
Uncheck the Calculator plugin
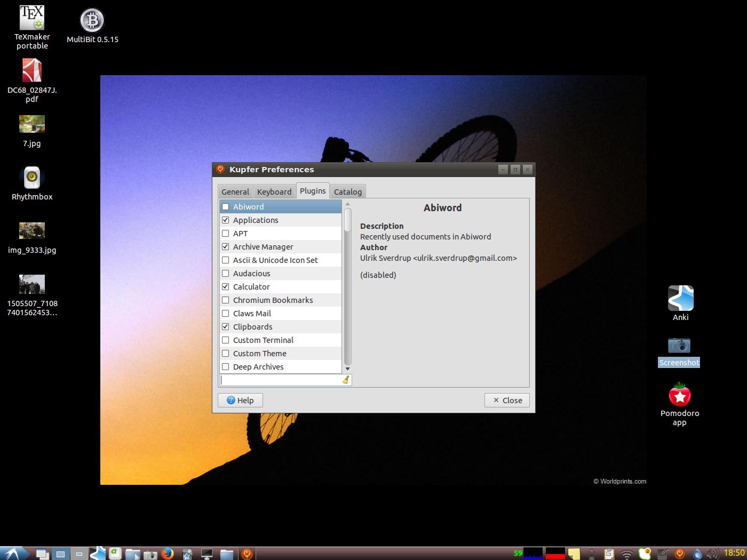pos(226,287)
